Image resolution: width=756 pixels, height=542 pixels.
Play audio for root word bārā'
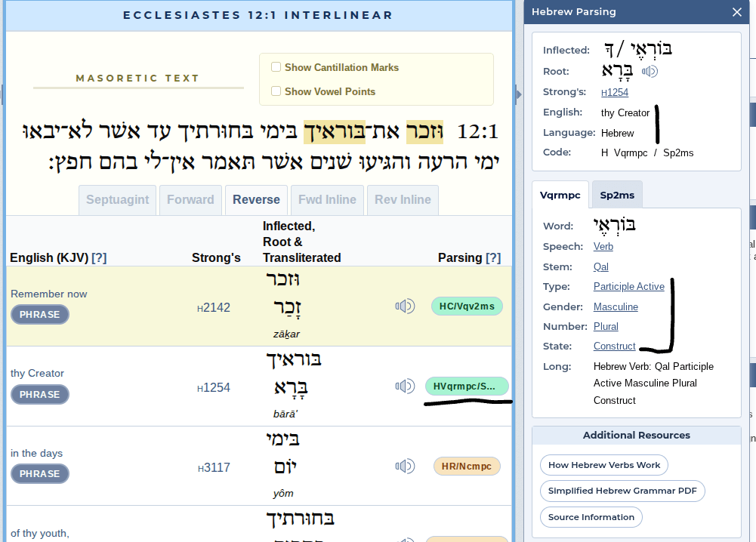pyautogui.click(x=405, y=386)
